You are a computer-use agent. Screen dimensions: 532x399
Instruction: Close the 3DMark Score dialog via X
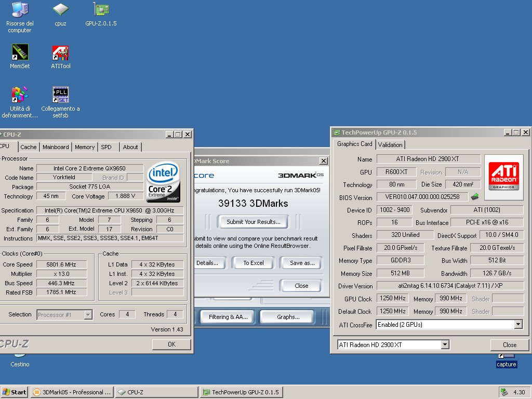[x=323, y=161]
